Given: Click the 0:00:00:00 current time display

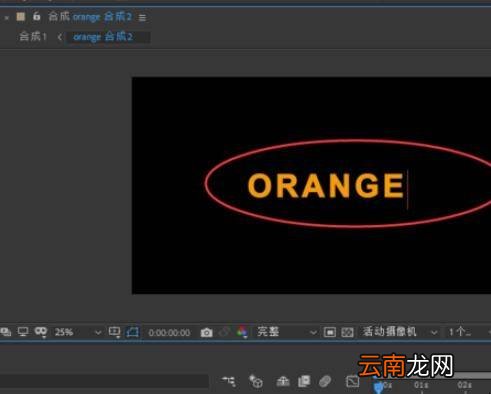Looking at the screenshot, I should 169,333.
